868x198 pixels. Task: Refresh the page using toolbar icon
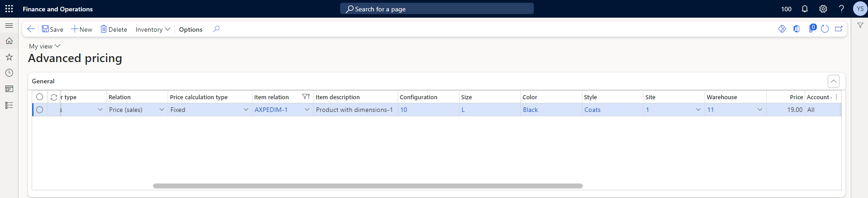coord(825,29)
